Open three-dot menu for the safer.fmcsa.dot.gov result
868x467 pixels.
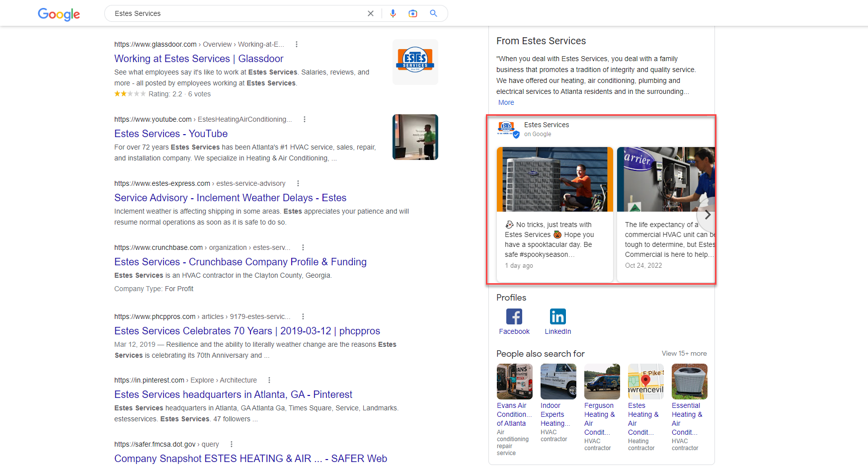tap(232, 444)
